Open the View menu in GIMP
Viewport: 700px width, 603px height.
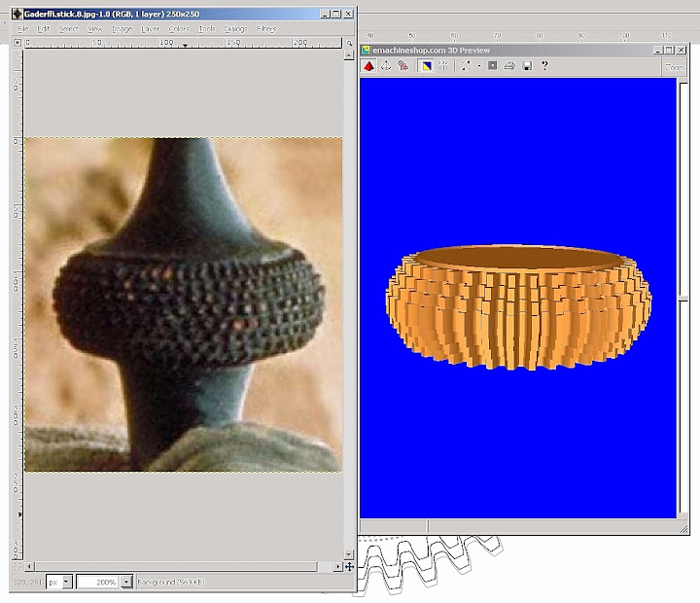[x=94, y=28]
